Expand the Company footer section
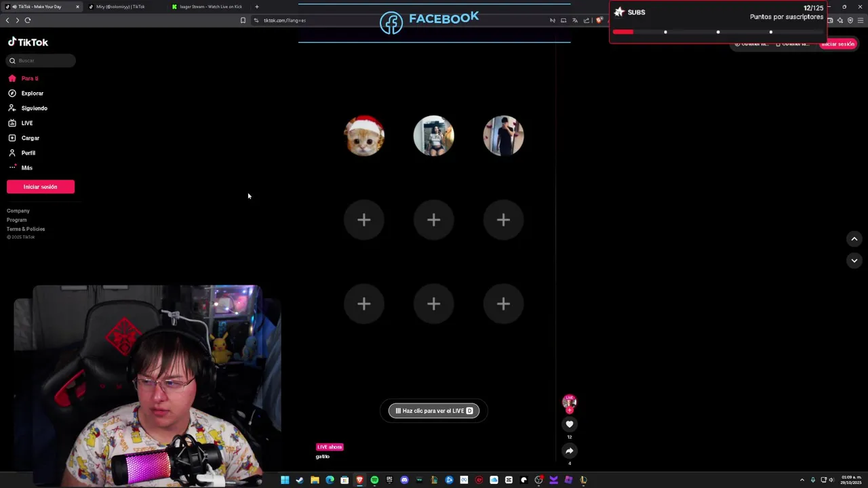868x488 pixels. pyautogui.click(x=18, y=211)
